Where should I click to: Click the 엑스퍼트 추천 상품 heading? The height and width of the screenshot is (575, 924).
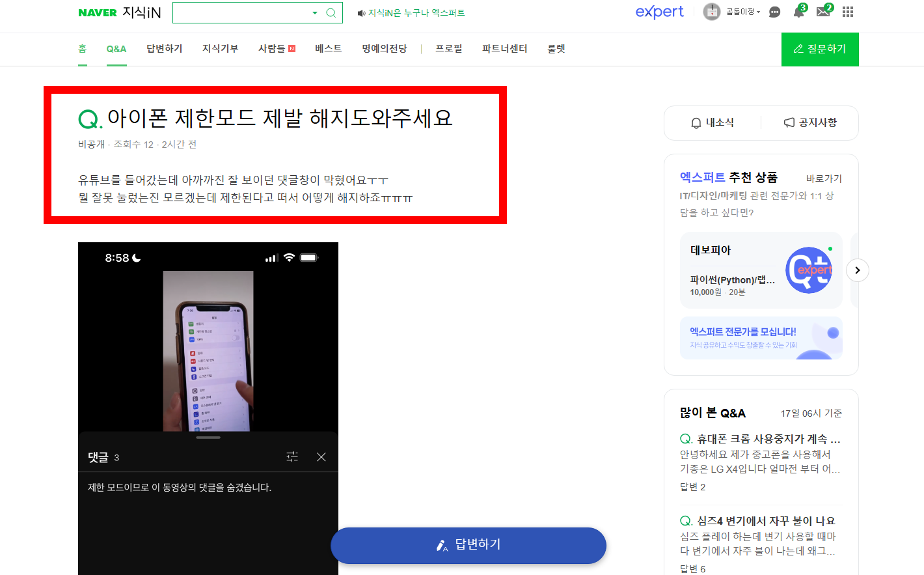729,177
